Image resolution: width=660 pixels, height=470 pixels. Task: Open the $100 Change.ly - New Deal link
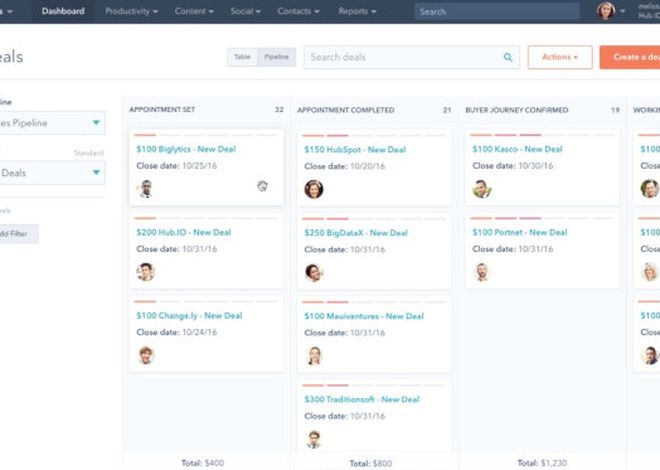click(189, 316)
